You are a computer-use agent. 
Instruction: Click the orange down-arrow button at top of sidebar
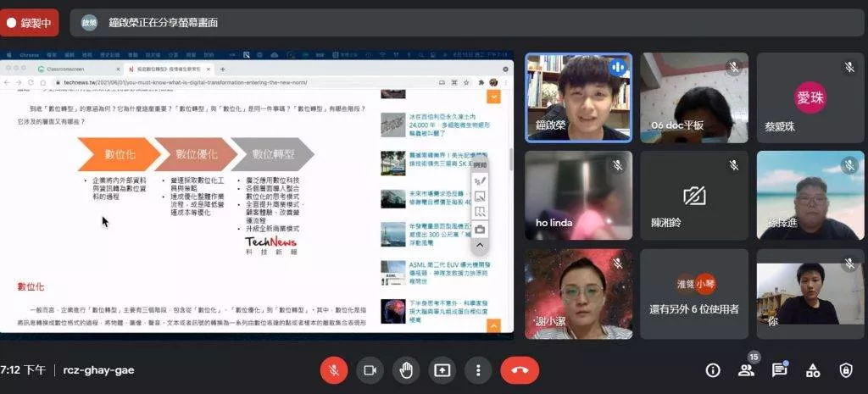492,97
